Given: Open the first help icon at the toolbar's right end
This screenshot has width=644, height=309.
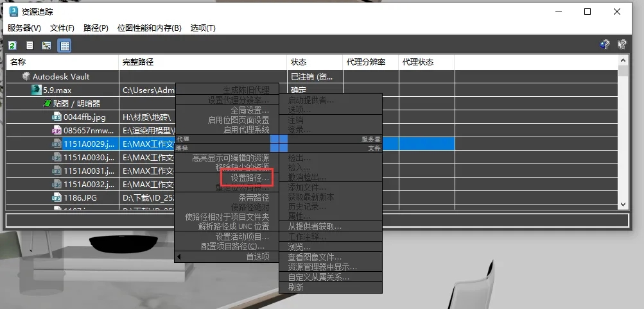Looking at the screenshot, I should point(605,44).
